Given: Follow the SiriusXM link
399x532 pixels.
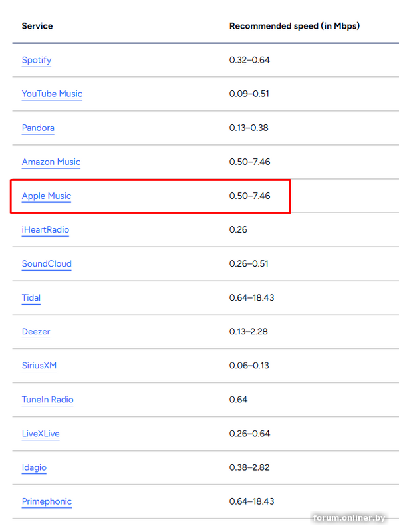Looking at the screenshot, I should coord(39,366).
